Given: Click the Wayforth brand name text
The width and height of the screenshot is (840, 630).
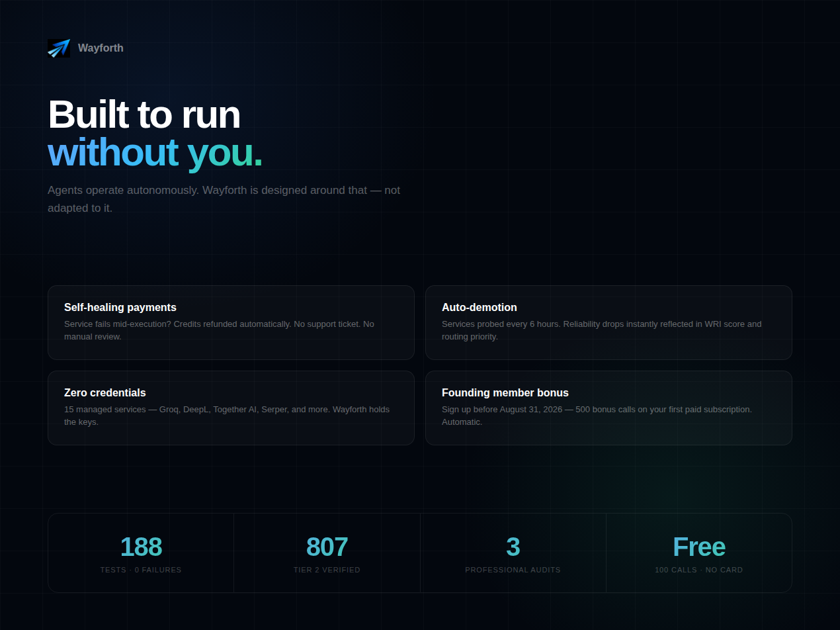Looking at the screenshot, I should tap(101, 48).
